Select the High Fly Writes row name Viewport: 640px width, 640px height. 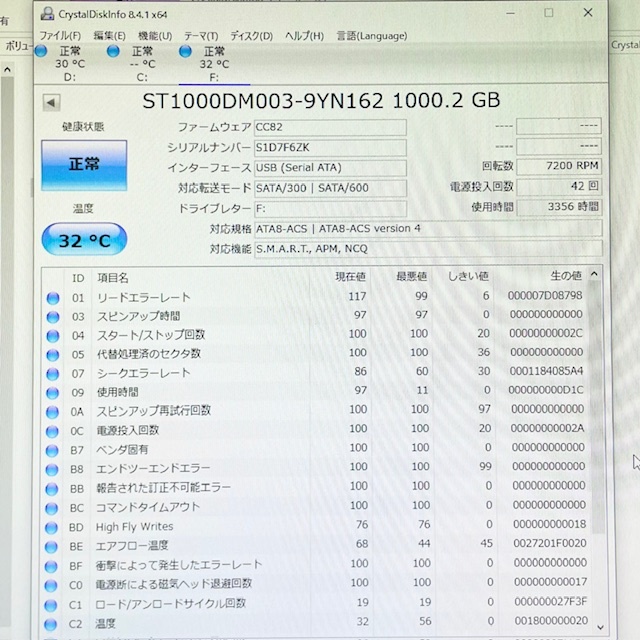(134, 527)
